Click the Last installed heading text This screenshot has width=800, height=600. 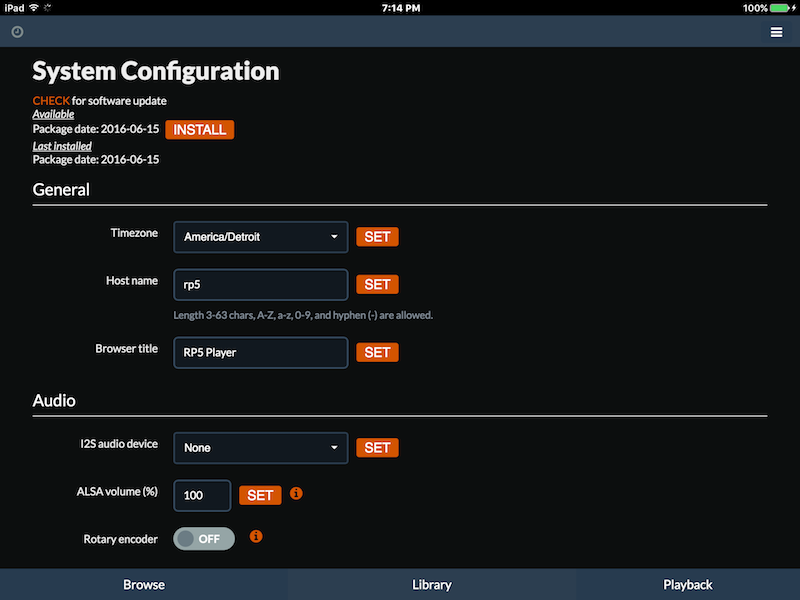click(x=62, y=146)
